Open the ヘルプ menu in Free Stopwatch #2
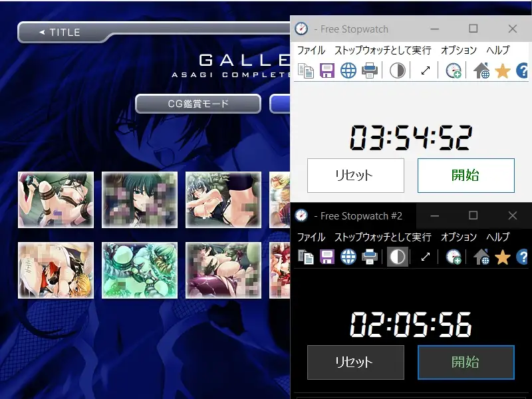 [x=497, y=237]
